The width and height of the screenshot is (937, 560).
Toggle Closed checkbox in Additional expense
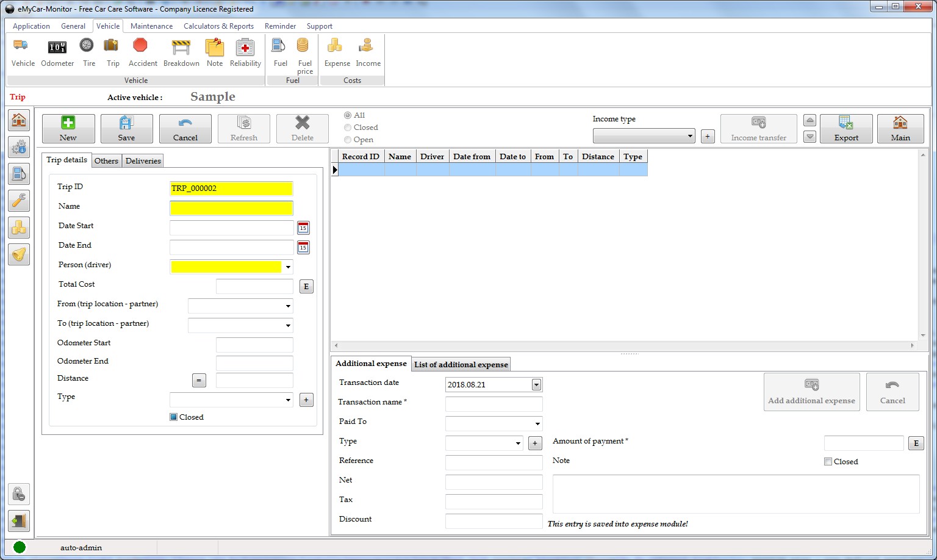tap(828, 462)
